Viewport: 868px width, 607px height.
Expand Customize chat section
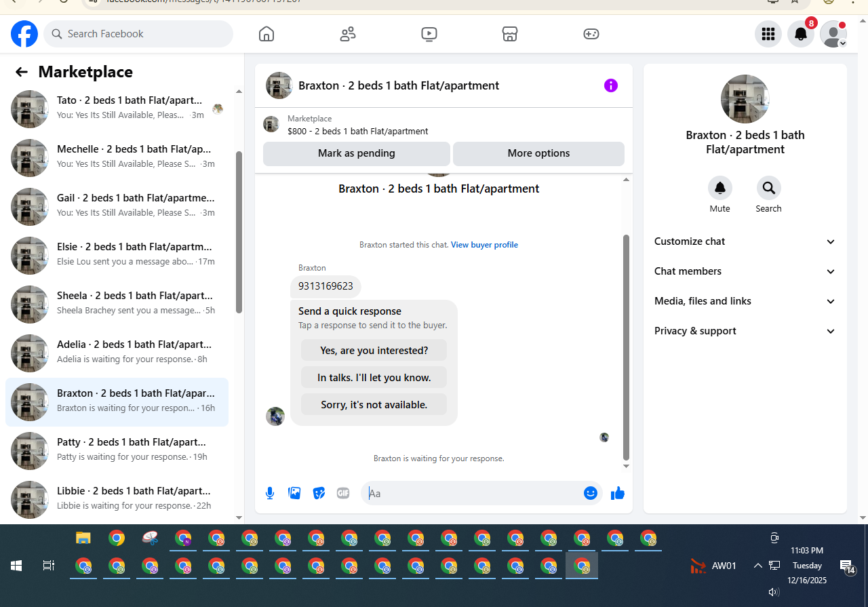[745, 241]
